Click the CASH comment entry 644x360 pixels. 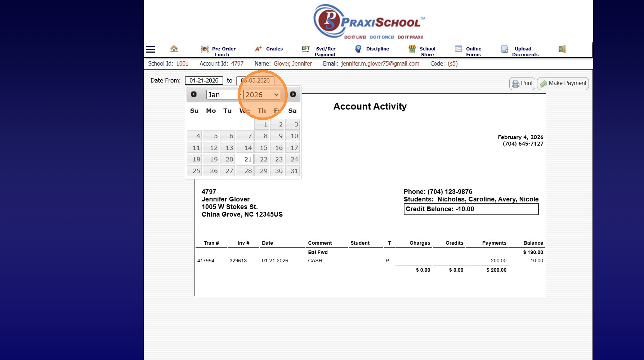[x=315, y=261]
